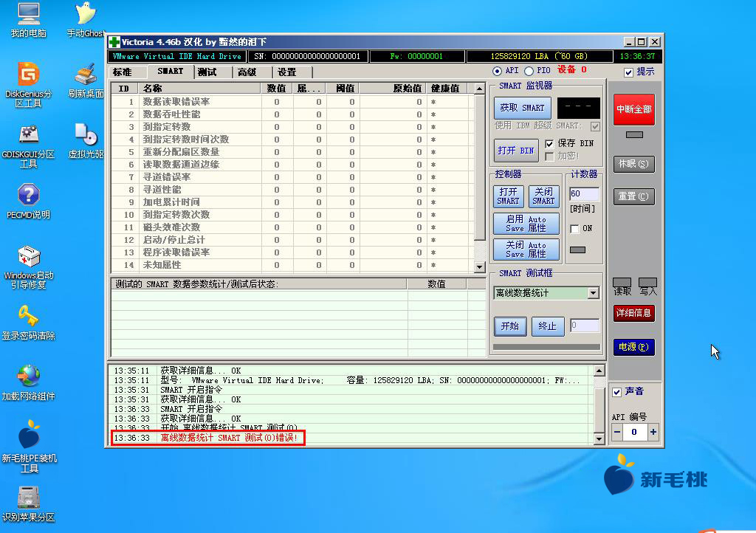Enable the 加密 checkbox
Viewport: 756px width, 533px height.
pyautogui.click(x=549, y=157)
